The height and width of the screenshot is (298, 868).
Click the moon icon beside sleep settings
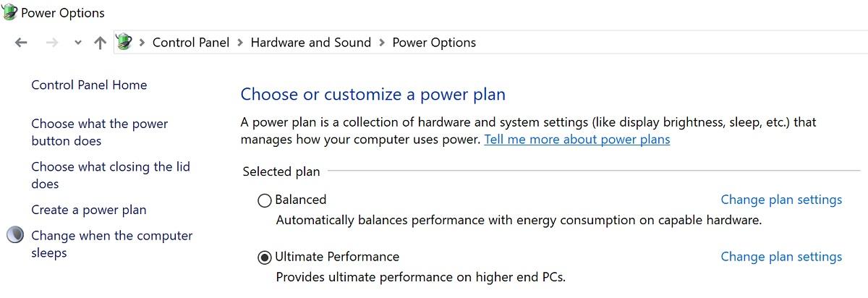[x=14, y=236]
